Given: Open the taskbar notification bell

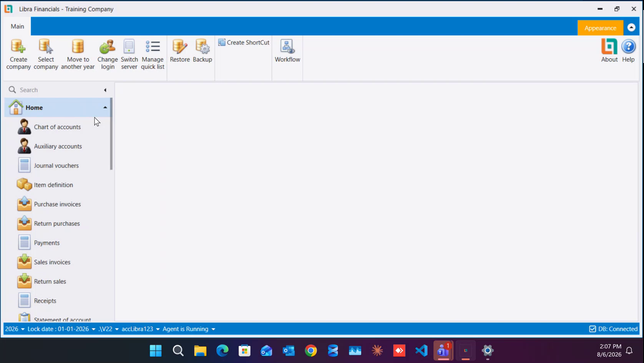Looking at the screenshot, I should 629,351.
